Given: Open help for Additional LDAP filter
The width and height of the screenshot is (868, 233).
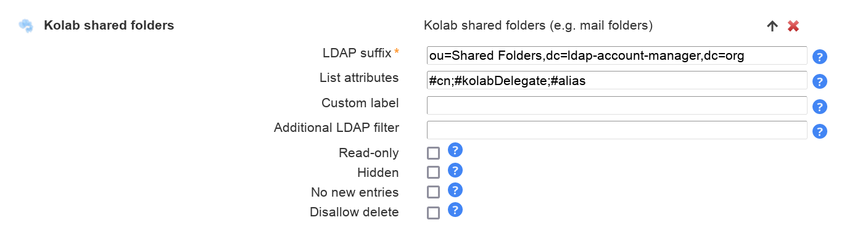Looking at the screenshot, I should click(x=820, y=131).
